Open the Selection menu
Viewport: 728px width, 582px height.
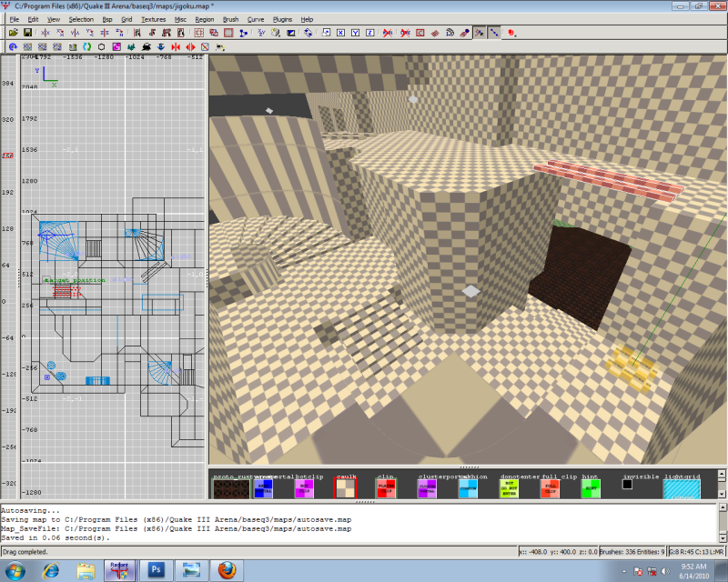81,19
